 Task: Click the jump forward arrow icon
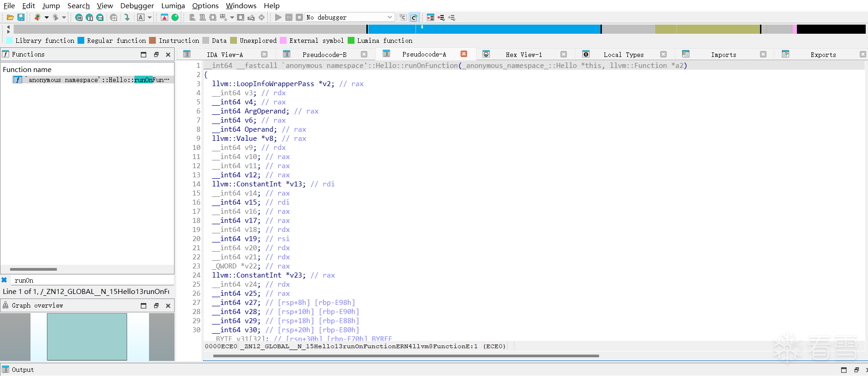[55, 17]
